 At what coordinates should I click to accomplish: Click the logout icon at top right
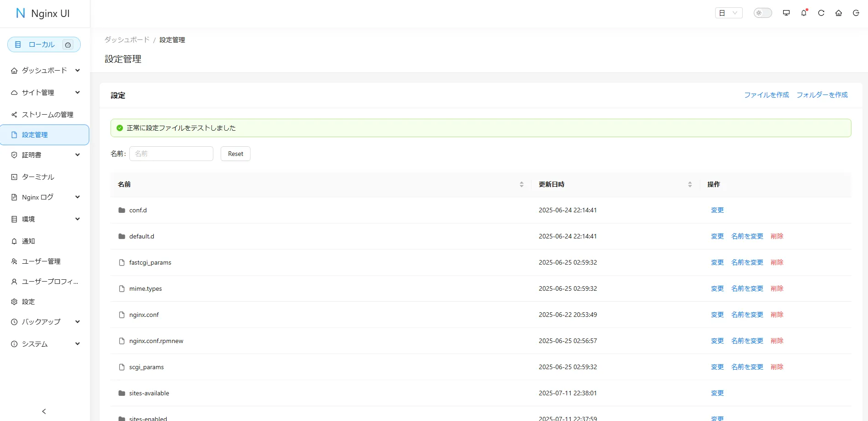[x=856, y=13]
